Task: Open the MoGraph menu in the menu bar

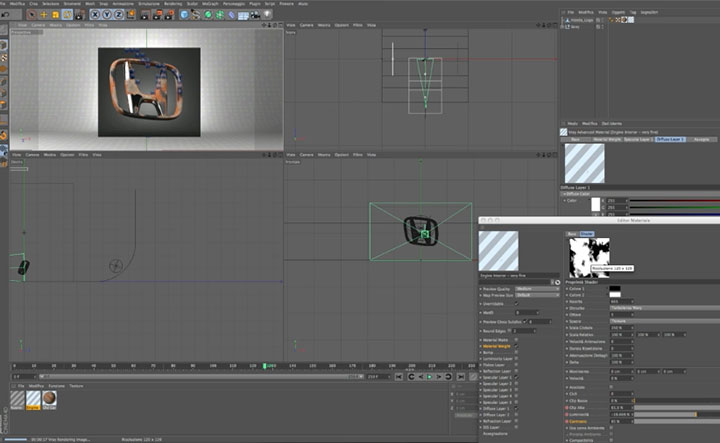Action: 210,4
